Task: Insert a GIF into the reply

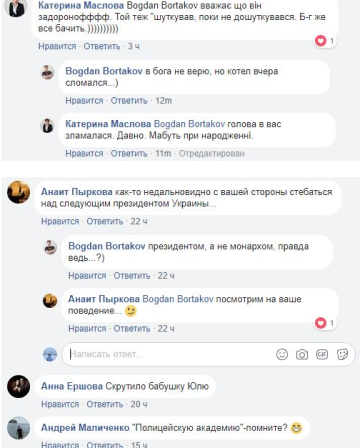Action: click(x=322, y=354)
